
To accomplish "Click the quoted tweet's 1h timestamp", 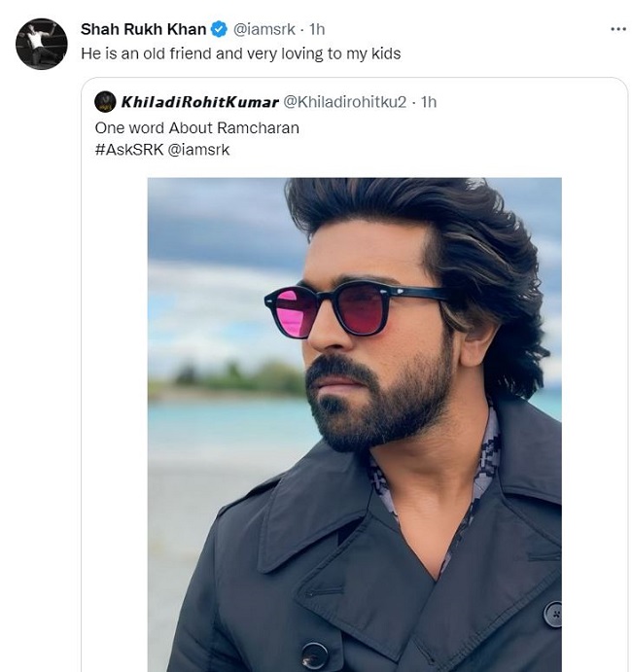I will point(429,101).
